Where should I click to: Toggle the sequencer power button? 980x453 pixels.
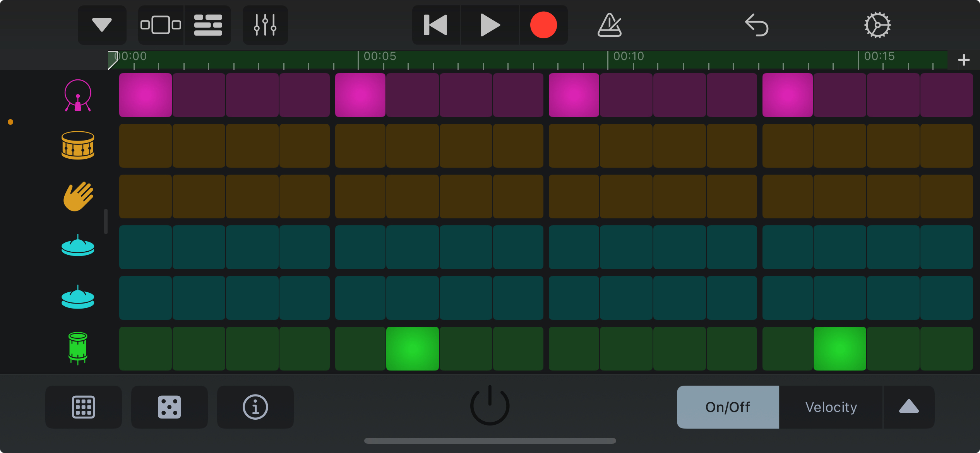[490, 405]
